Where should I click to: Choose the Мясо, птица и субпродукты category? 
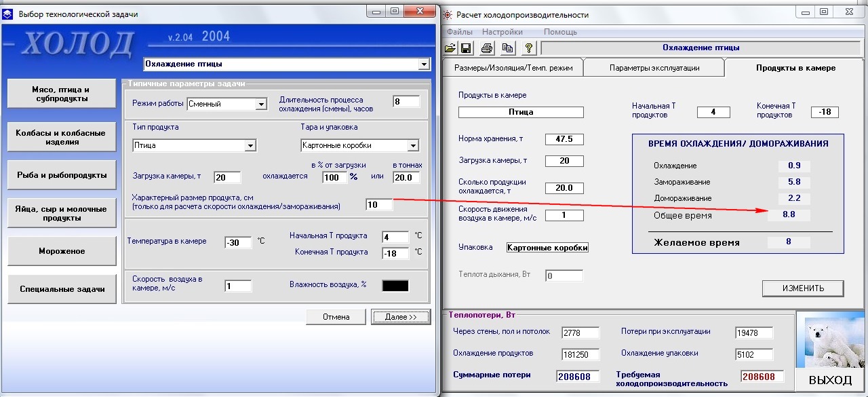[x=61, y=94]
